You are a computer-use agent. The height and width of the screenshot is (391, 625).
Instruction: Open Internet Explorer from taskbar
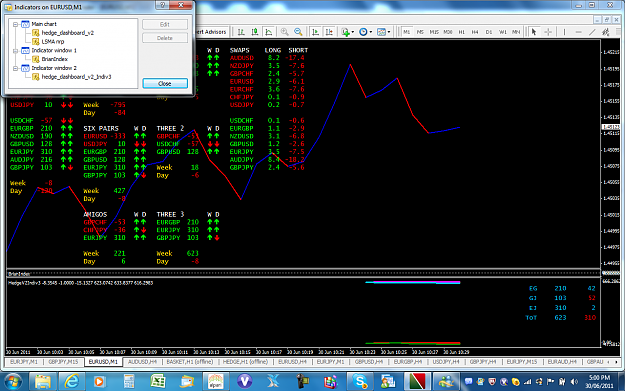coord(72,381)
